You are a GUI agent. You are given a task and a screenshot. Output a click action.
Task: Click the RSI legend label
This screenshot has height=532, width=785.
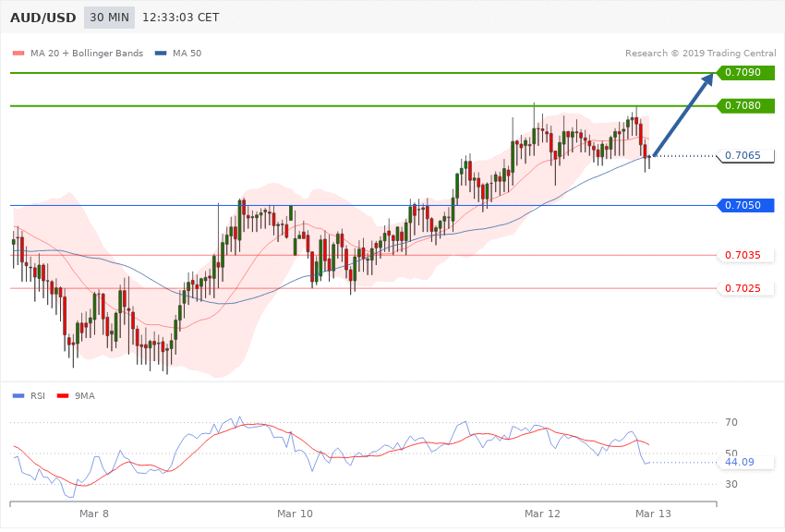[x=38, y=396]
